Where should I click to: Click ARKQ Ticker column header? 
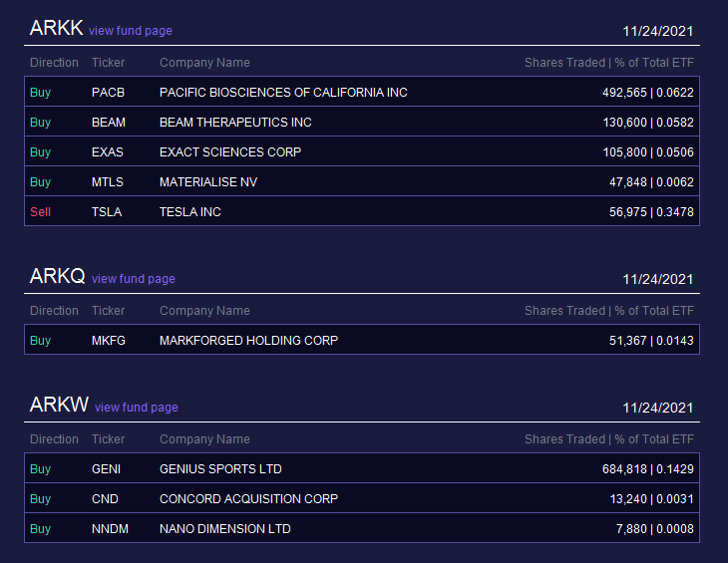[108, 311]
